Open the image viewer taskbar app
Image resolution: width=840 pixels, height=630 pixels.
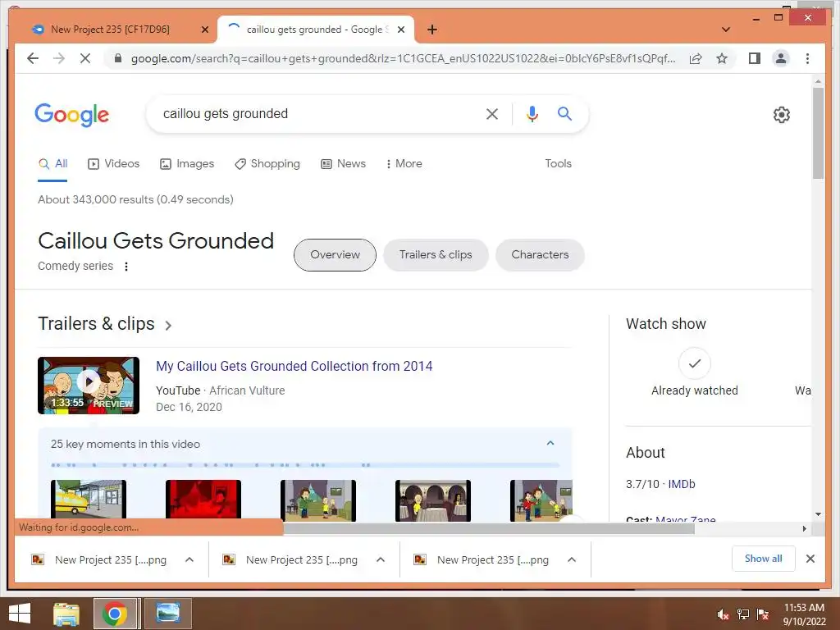click(168, 614)
